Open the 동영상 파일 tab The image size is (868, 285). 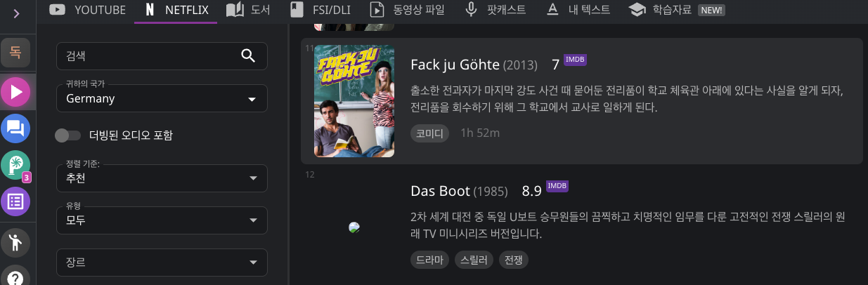(408, 10)
